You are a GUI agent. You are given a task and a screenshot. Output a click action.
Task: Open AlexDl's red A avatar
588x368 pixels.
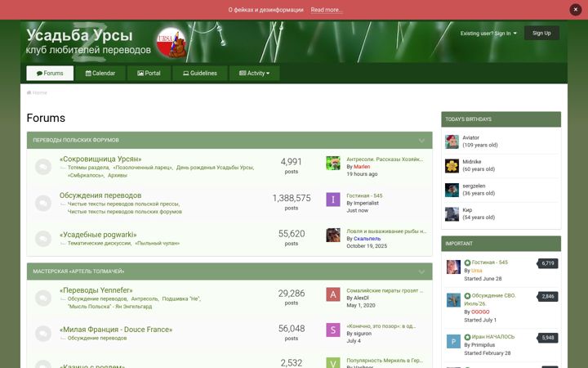[x=333, y=294]
